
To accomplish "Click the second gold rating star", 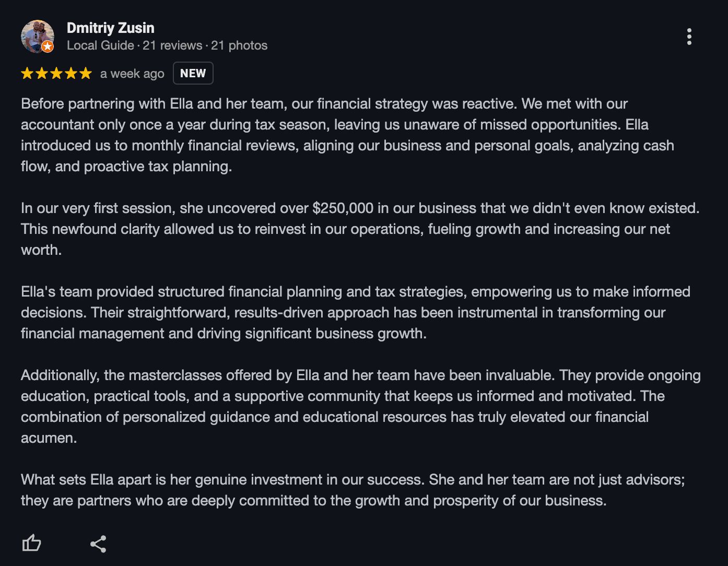I will (x=42, y=74).
